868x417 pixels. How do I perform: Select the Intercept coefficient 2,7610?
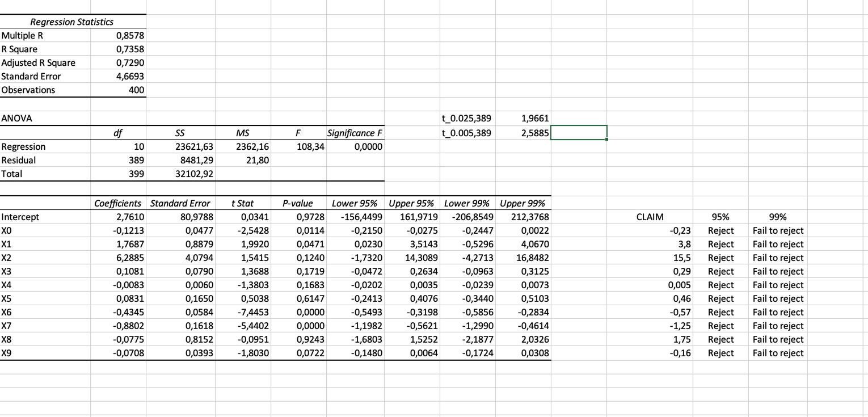(x=132, y=217)
